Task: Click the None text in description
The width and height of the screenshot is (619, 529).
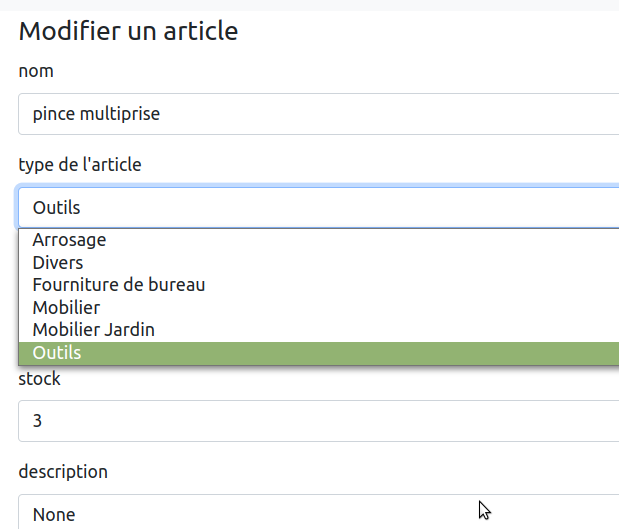Action: coord(54,515)
